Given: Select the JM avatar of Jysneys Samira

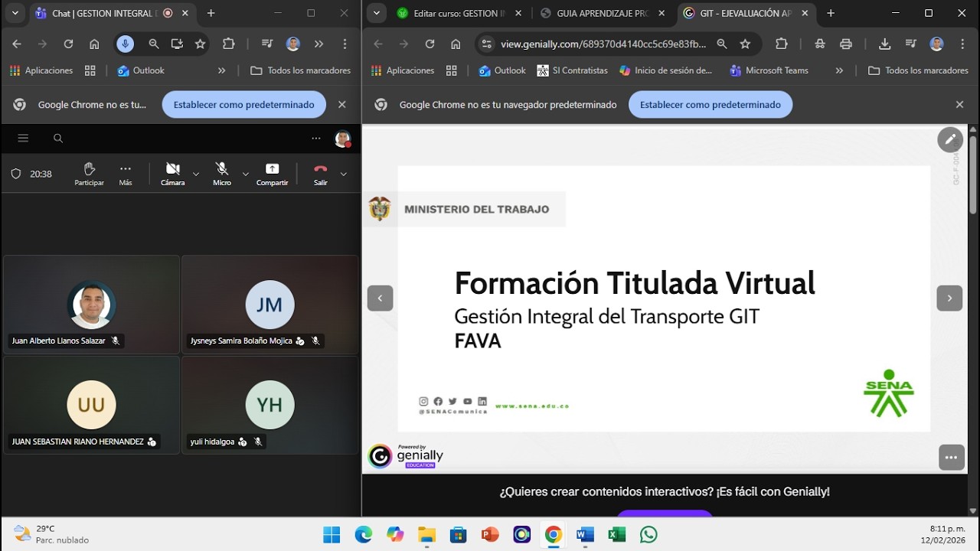Looking at the screenshot, I should click(269, 305).
